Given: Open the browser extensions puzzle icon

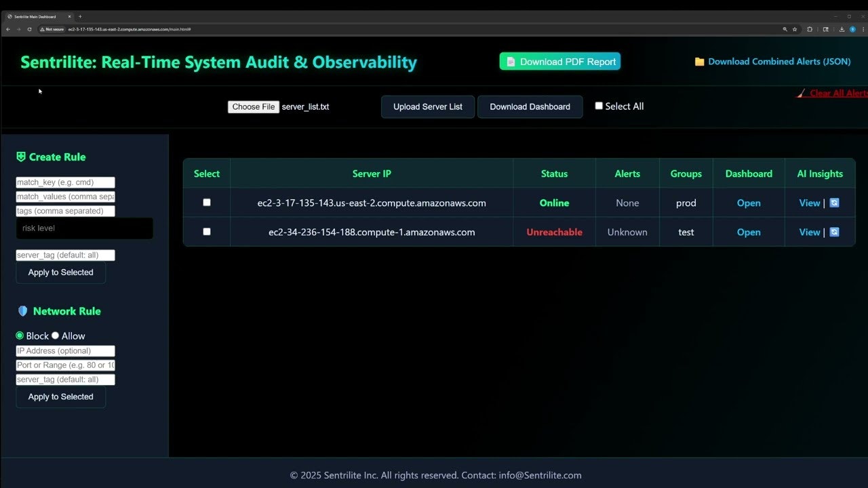Looking at the screenshot, I should click(x=810, y=29).
